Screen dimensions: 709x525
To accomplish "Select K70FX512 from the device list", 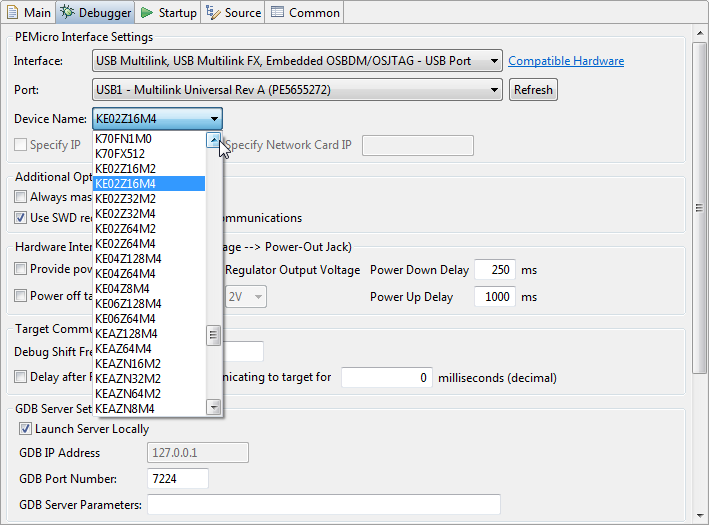I will click(149, 154).
